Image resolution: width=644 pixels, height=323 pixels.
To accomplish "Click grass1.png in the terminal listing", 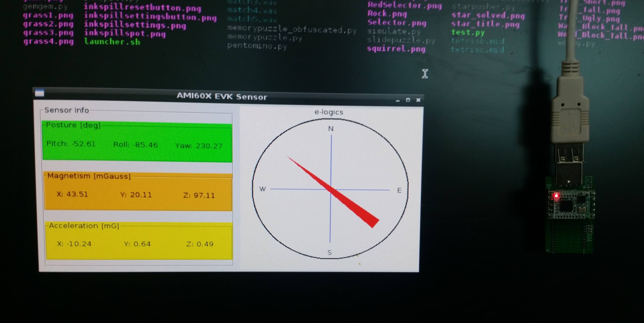I will 48,16.
